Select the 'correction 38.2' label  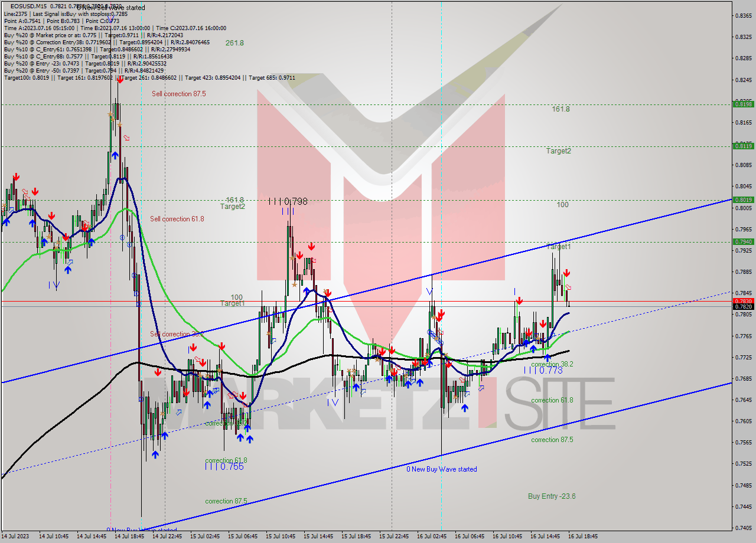tap(552, 364)
